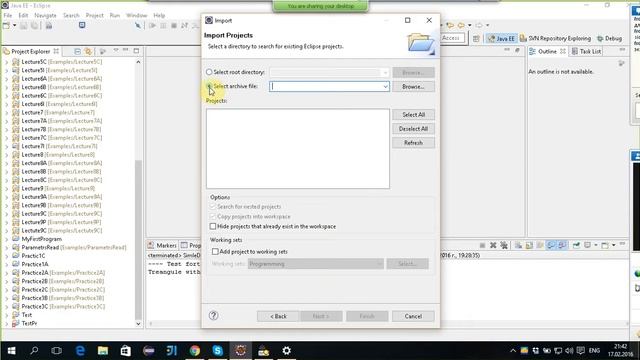640x360 pixels.
Task: Click the Remove All Terminated Launches icon
Action: 504,245
